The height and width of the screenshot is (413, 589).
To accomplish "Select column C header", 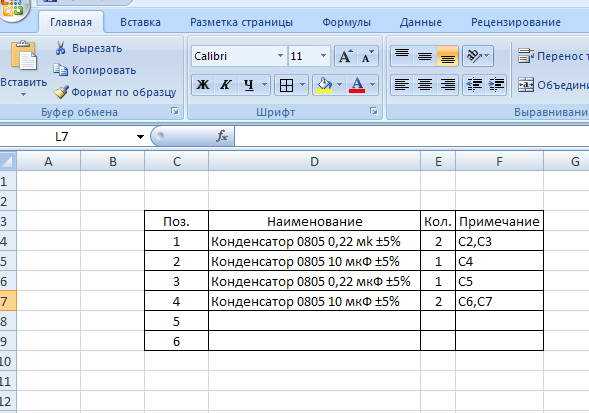I will pyautogui.click(x=177, y=162).
